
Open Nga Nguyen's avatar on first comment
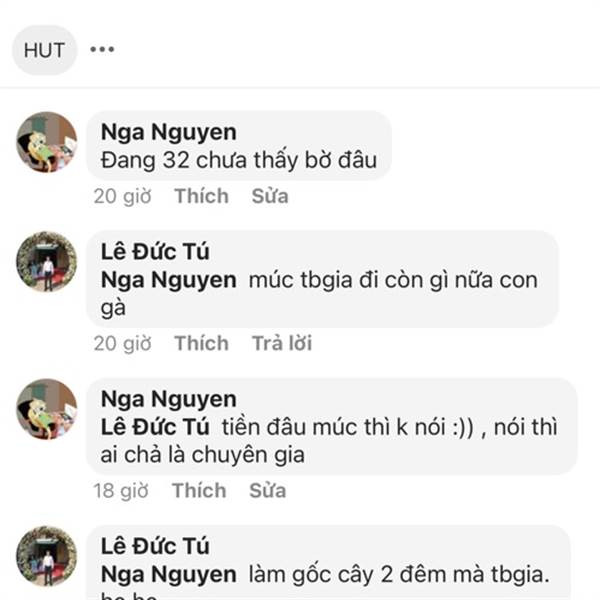[47, 142]
